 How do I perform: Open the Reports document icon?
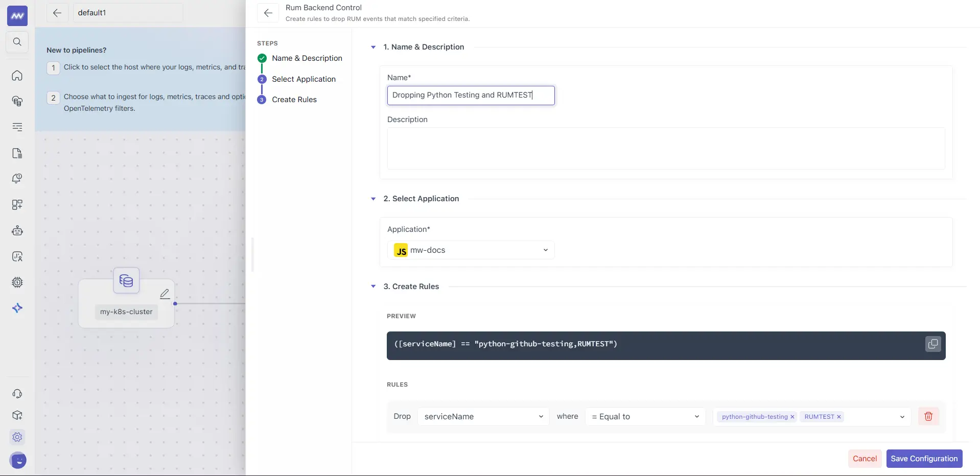[17, 153]
